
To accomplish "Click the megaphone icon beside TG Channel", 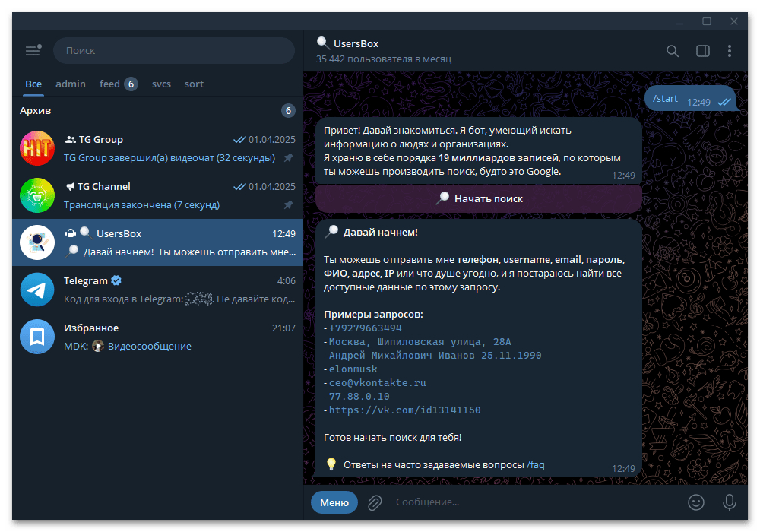I will (x=70, y=186).
